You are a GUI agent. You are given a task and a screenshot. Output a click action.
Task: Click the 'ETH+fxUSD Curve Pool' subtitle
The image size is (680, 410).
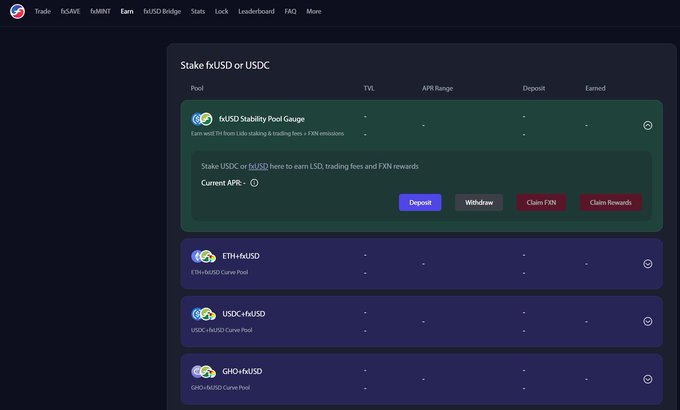tap(219, 272)
